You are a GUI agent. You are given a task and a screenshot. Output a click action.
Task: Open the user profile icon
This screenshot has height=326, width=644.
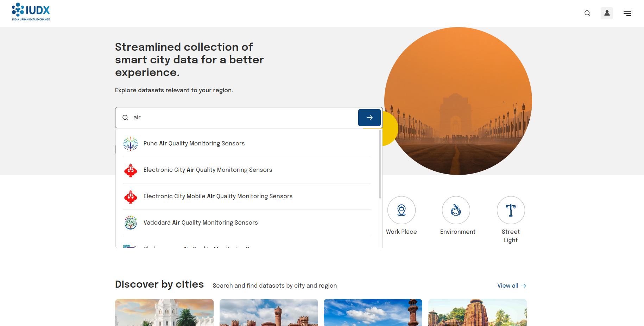pos(607,13)
